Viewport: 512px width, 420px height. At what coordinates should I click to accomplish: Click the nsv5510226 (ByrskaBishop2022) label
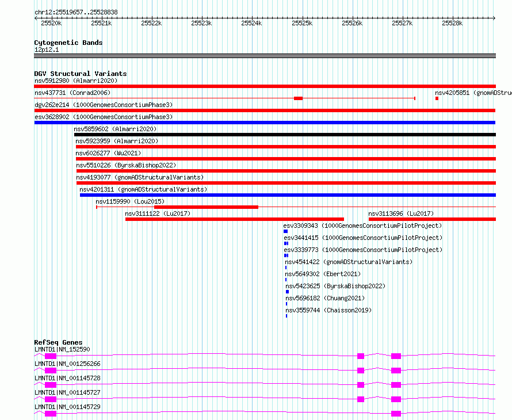click(x=126, y=165)
